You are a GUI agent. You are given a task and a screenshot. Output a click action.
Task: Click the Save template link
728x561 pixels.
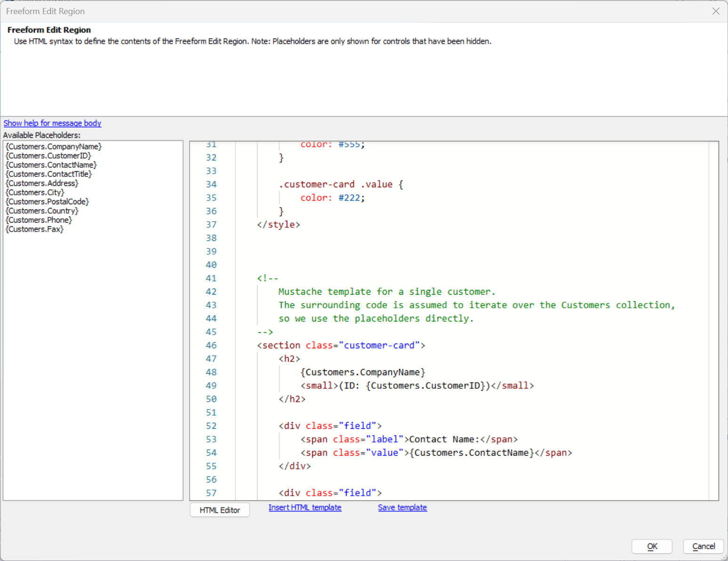[x=402, y=507]
